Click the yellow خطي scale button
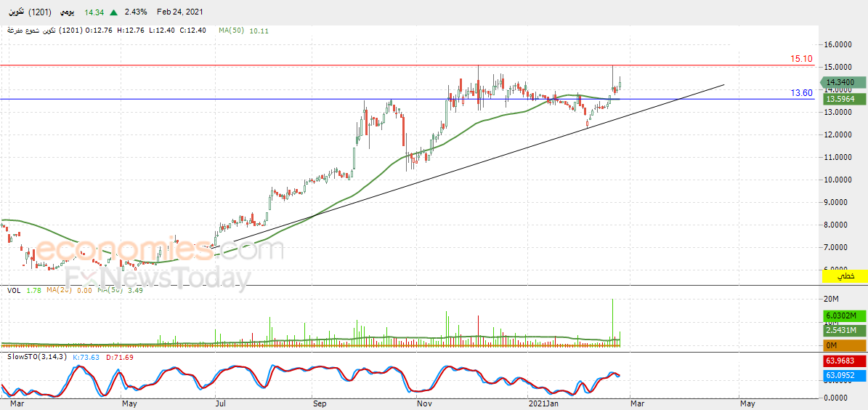 (x=845, y=276)
